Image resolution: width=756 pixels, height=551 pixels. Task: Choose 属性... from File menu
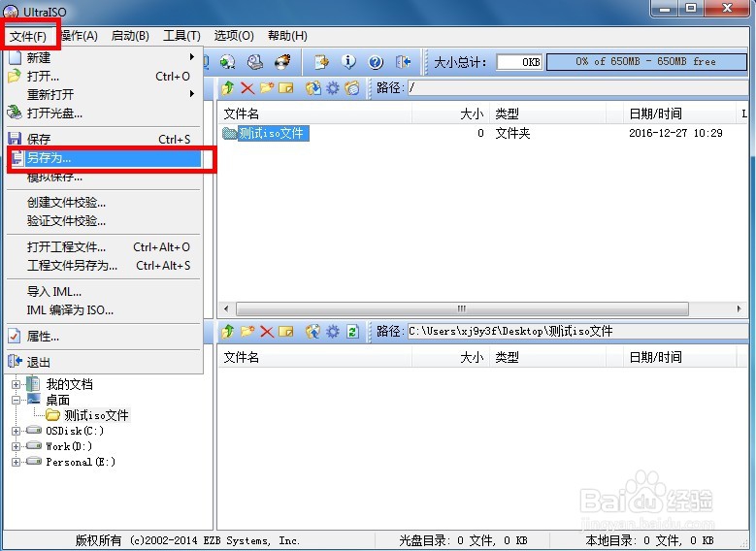104,336
